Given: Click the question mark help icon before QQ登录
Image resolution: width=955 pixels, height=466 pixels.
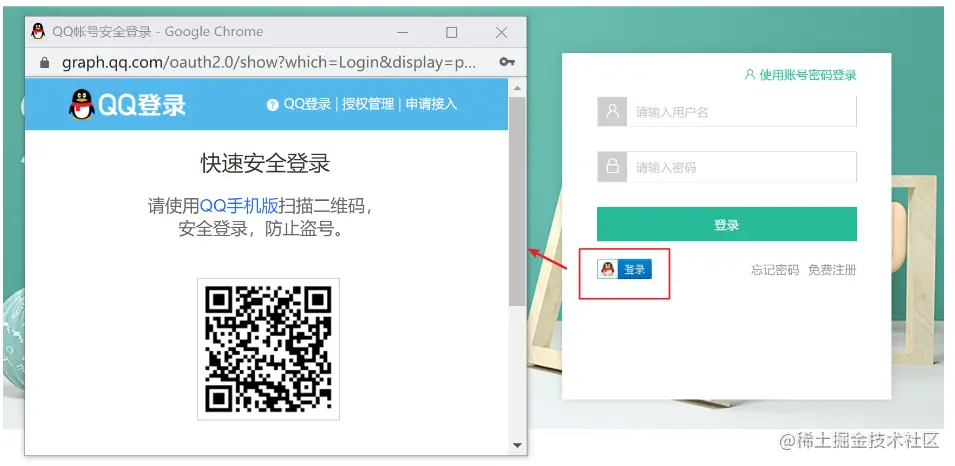Looking at the screenshot, I should 272,105.
